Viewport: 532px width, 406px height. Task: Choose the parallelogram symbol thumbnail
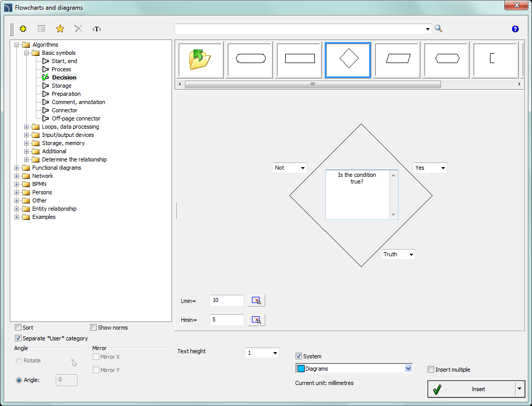(398, 60)
